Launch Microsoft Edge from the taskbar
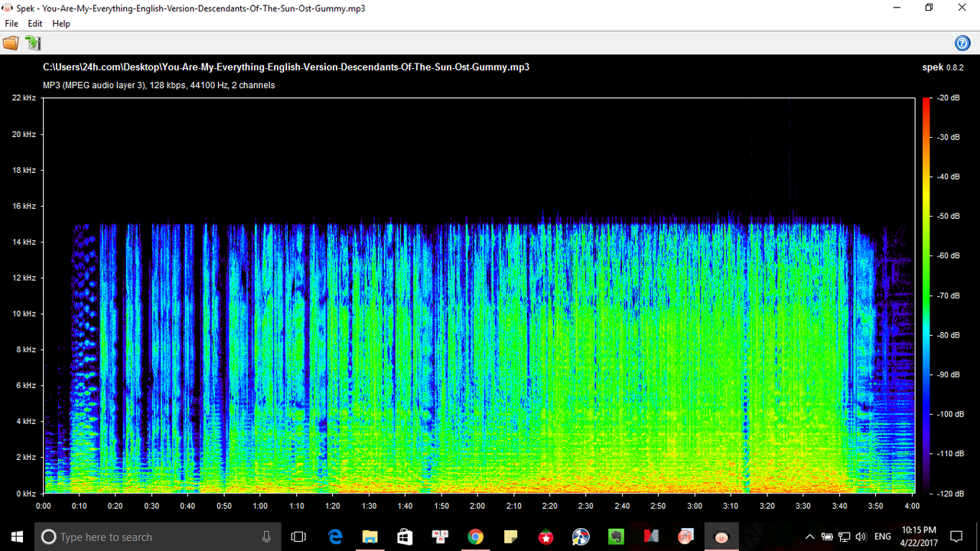Image resolution: width=980 pixels, height=551 pixels. point(335,537)
